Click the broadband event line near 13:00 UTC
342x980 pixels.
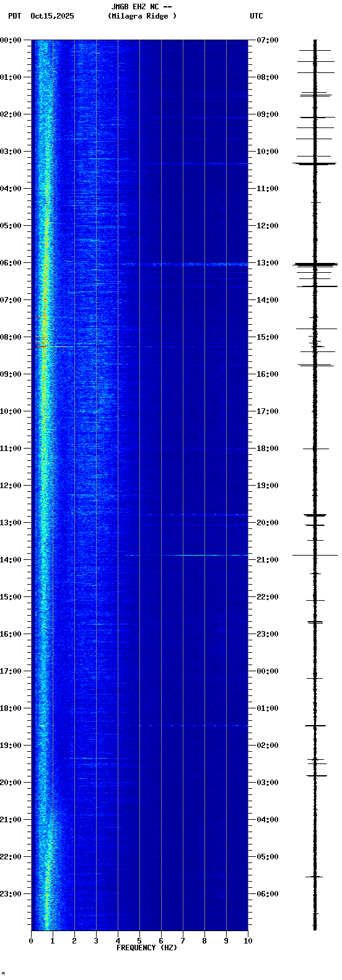tap(183, 264)
